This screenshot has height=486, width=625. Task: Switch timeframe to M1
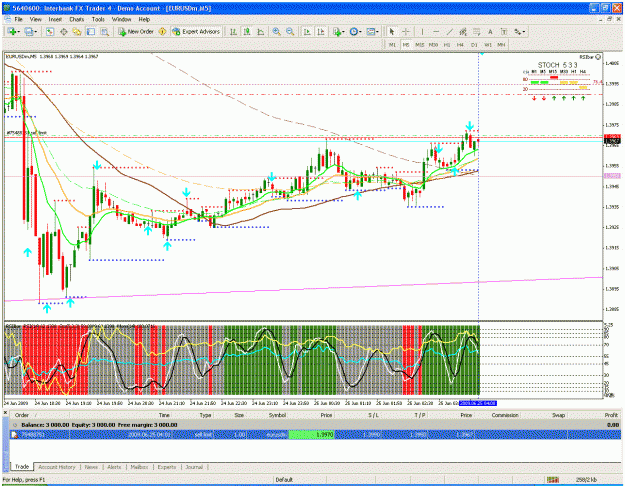click(x=392, y=45)
